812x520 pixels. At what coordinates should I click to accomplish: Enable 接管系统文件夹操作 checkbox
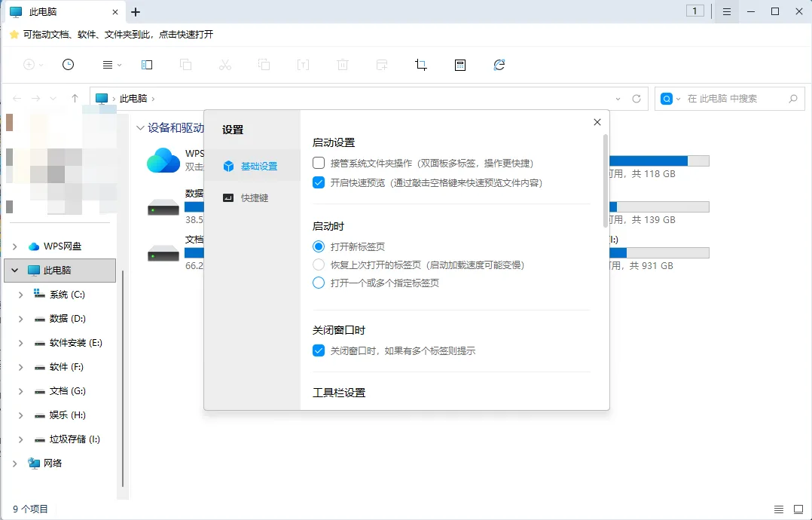click(x=319, y=163)
